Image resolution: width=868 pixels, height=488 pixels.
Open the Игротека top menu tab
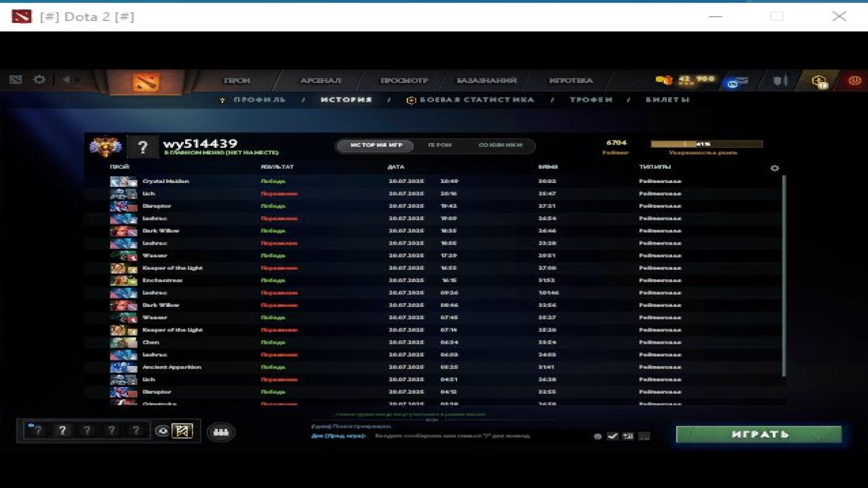click(x=571, y=80)
